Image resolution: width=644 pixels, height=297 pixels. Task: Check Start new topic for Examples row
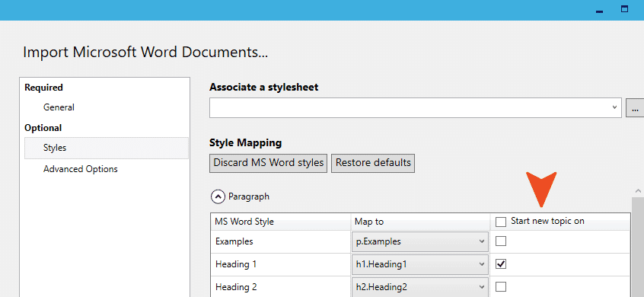501,241
